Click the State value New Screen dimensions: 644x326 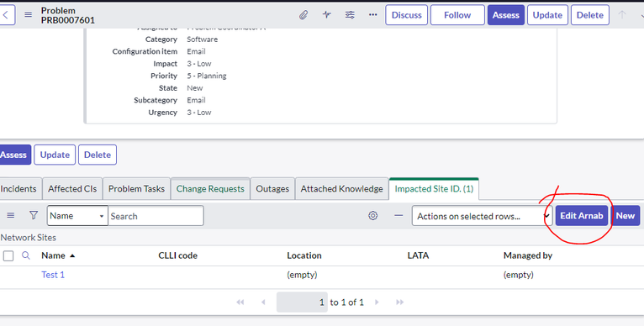pyautogui.click(x=195, y=88)
